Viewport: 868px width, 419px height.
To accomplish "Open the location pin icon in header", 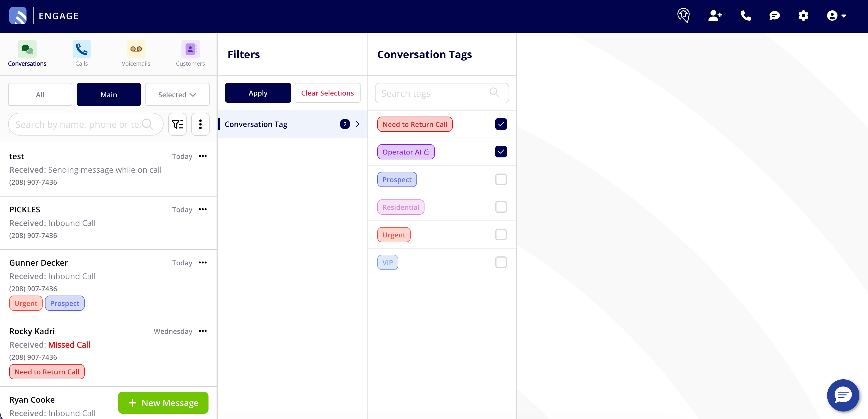I will [683, 16].
